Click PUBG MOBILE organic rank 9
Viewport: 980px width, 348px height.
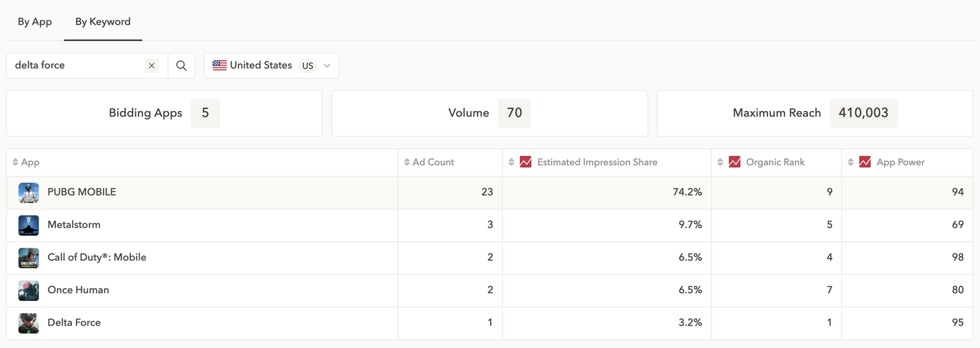point(830,192)
